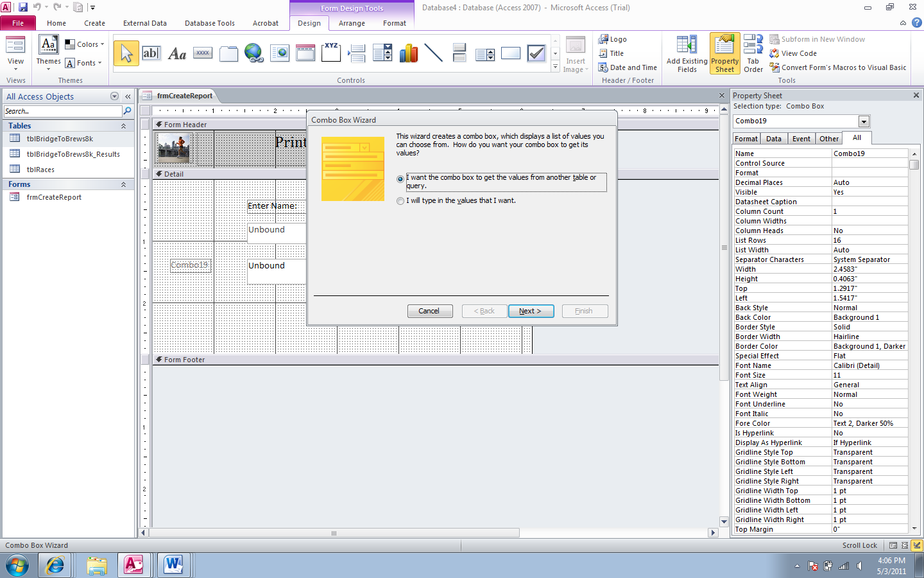Image resolution: width=924 pixels, height=578 pixels.
Task: Select the Text Box control
Action: tap(151, 53)
